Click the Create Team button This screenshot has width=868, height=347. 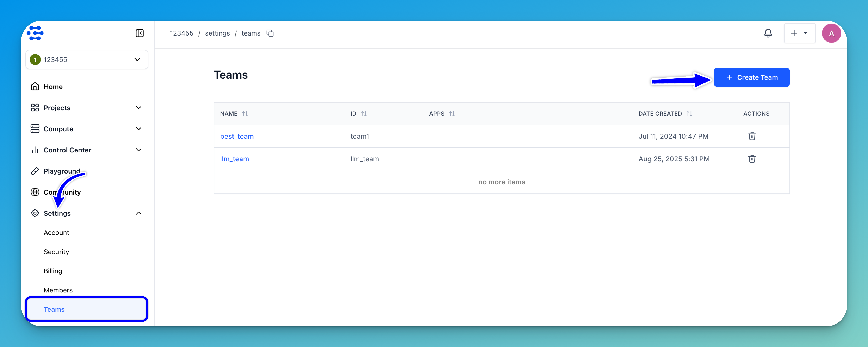(751, 77)
